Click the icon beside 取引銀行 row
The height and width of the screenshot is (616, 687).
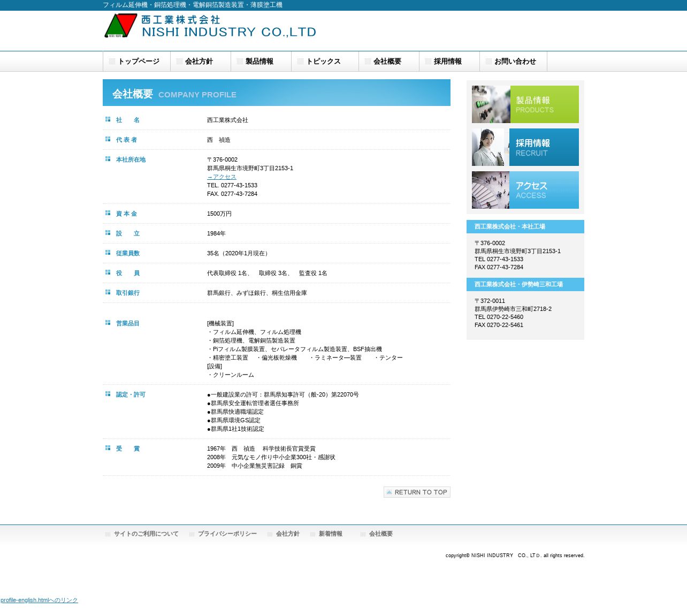[x=108, y=292]
